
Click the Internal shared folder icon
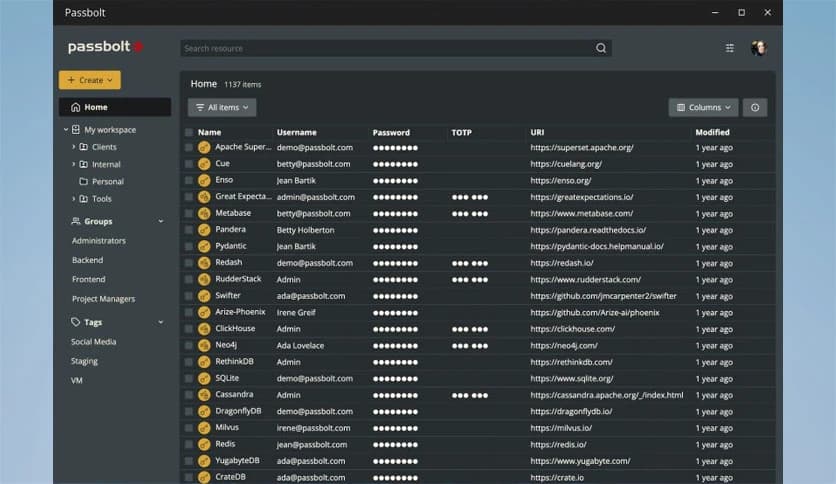pos(84,165)
